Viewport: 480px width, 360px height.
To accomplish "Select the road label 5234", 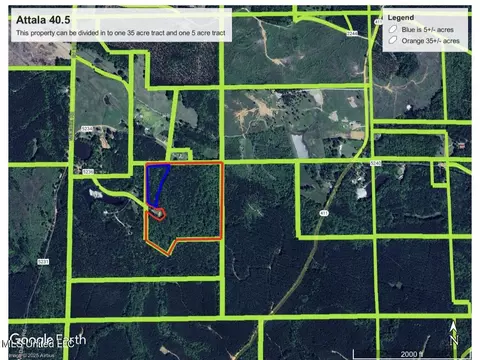I will click(x=87, y=128).
